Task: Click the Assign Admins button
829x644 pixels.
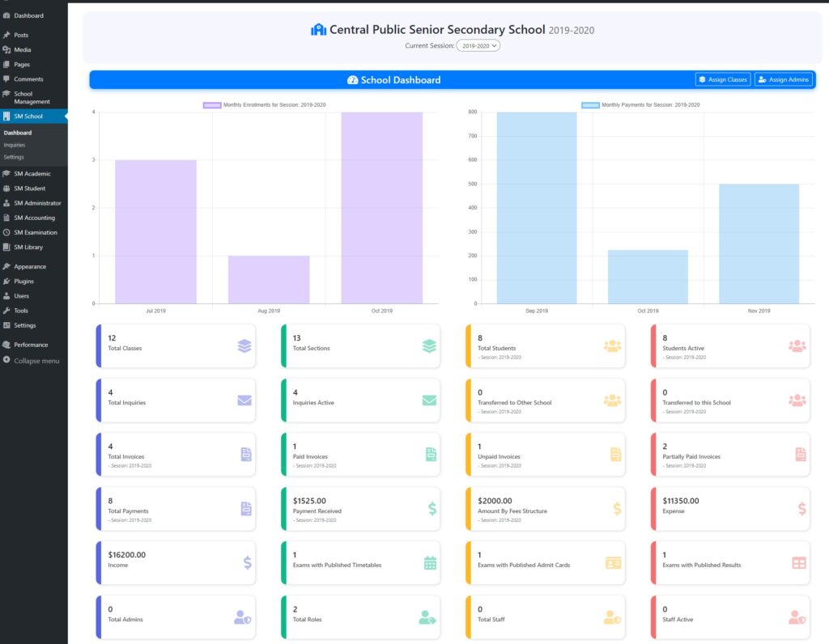Action: (784, 79)
